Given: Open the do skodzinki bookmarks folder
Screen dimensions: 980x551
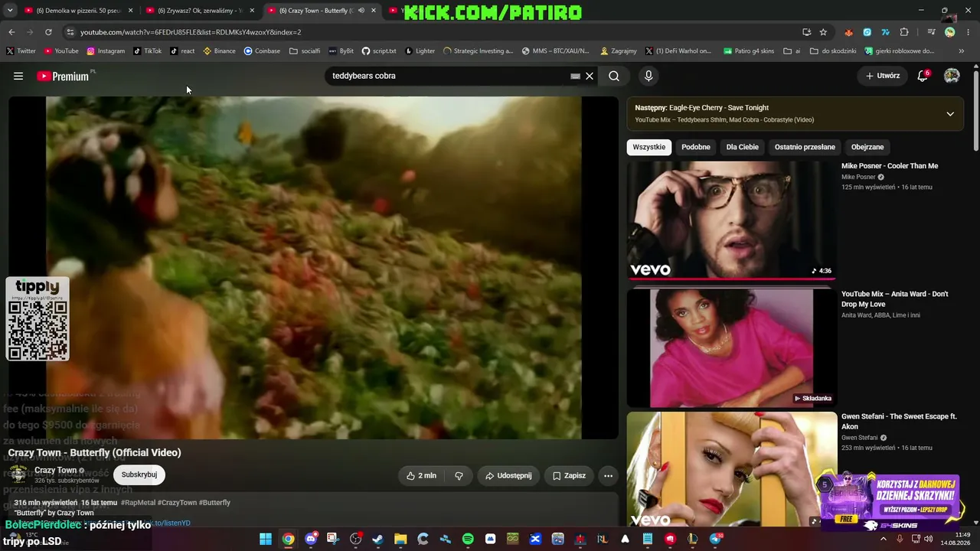Looking at the screenshot, I should [832, 51].
